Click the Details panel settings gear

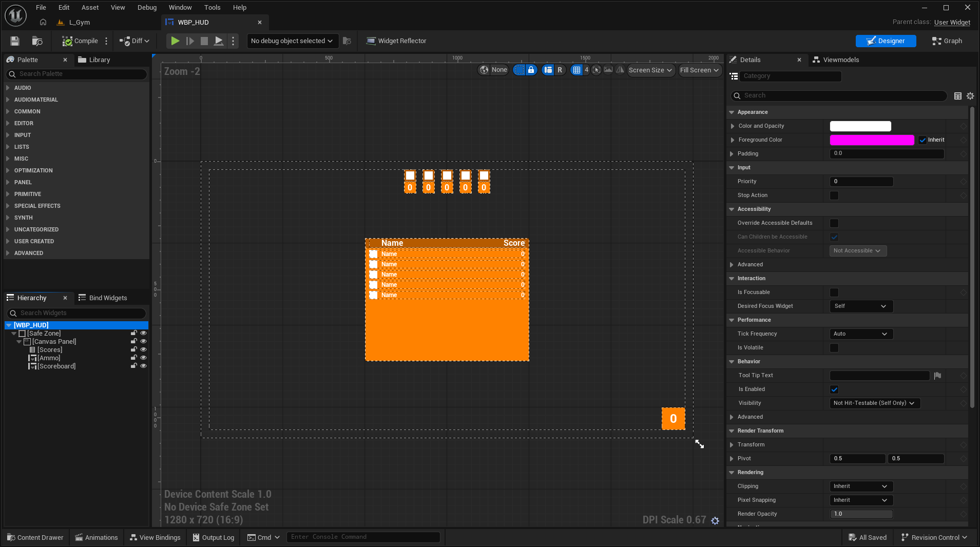(x=970, y=96)
